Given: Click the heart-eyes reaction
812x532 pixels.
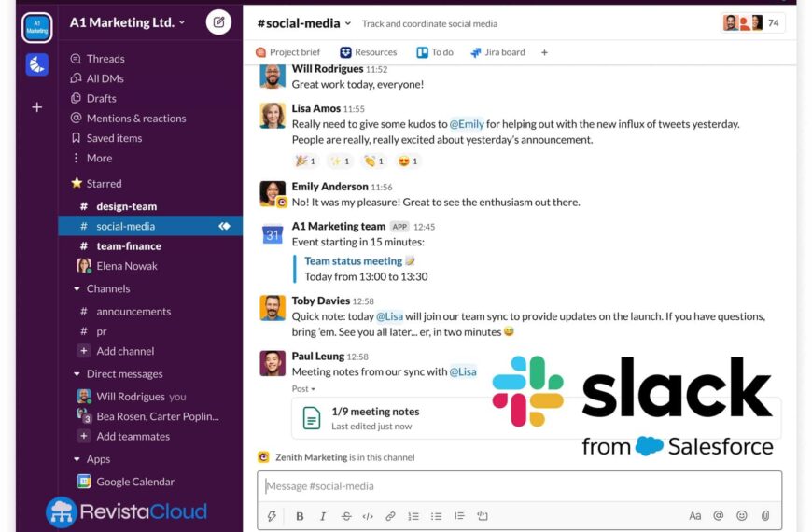Looking at the screenshot, I should (408, 161).
